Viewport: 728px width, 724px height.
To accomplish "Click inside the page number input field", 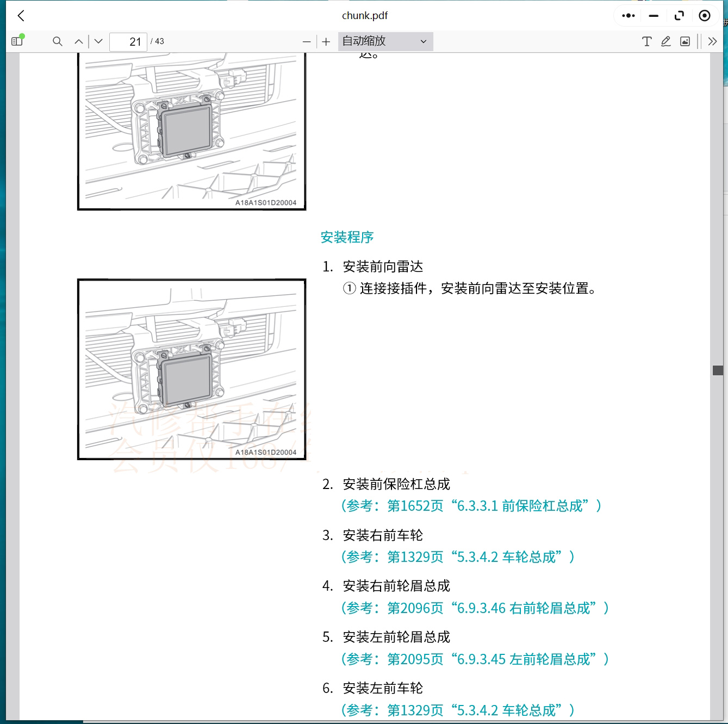I will tap(128, 41).
